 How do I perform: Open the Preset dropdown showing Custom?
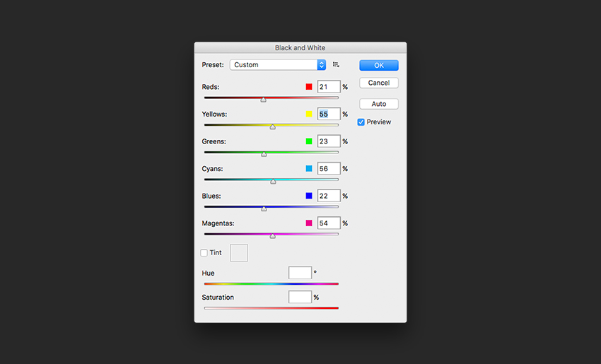[x=278, y=65]
